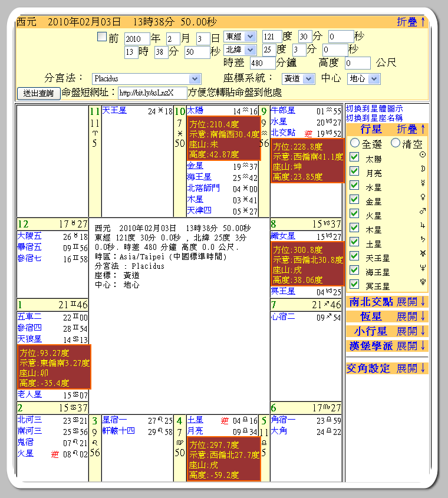Click the Pluto symbol beside 冥王星
448x498 pixels.
(x=421, y=283)
